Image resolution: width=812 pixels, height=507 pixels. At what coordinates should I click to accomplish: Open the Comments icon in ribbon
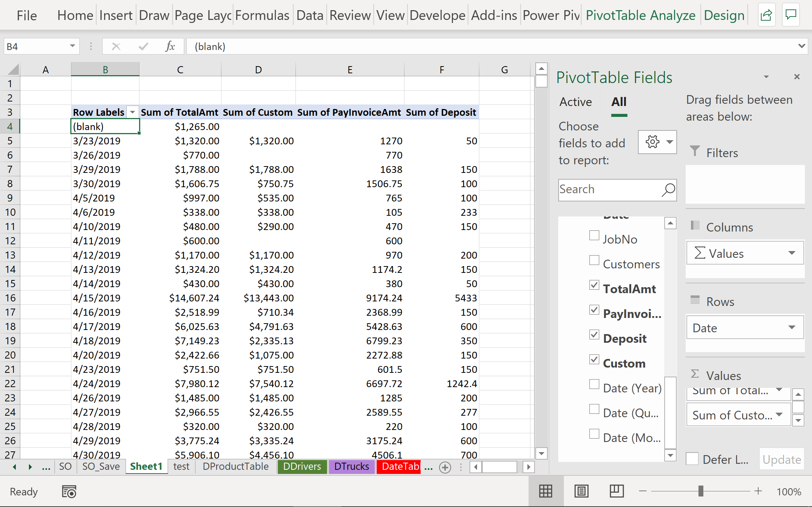point(791,15)
